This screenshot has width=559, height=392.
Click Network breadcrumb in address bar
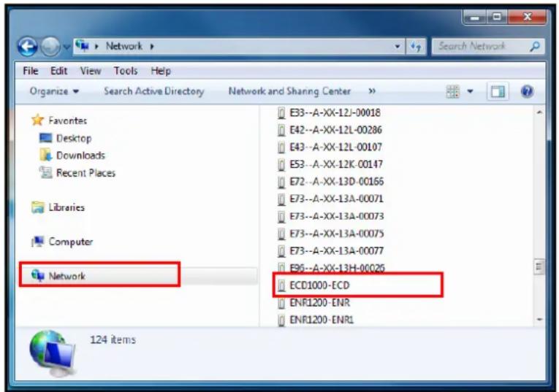[124, 46]
